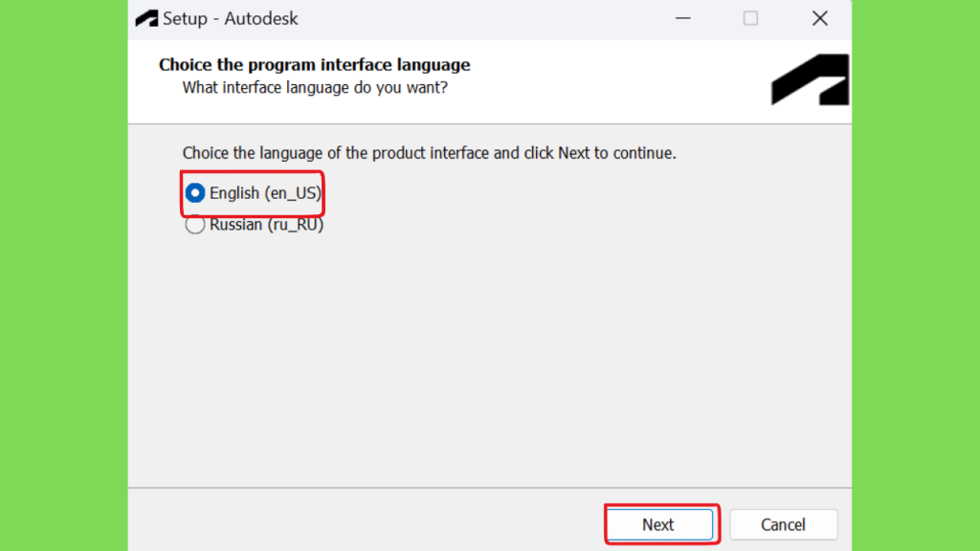980x551 pixels.
Task: Click the large Autodesk logo in the header
Action: (x=810, y=79)
